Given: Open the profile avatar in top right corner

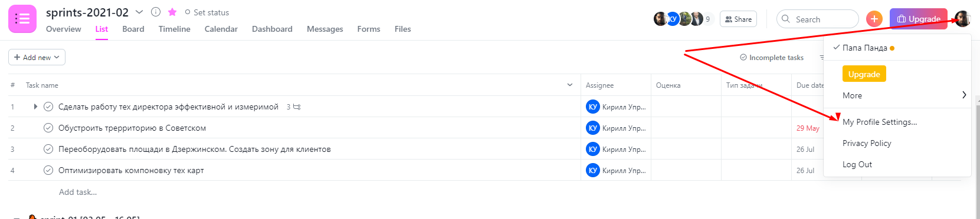Looking at the screenshot, I should point(963,19).
